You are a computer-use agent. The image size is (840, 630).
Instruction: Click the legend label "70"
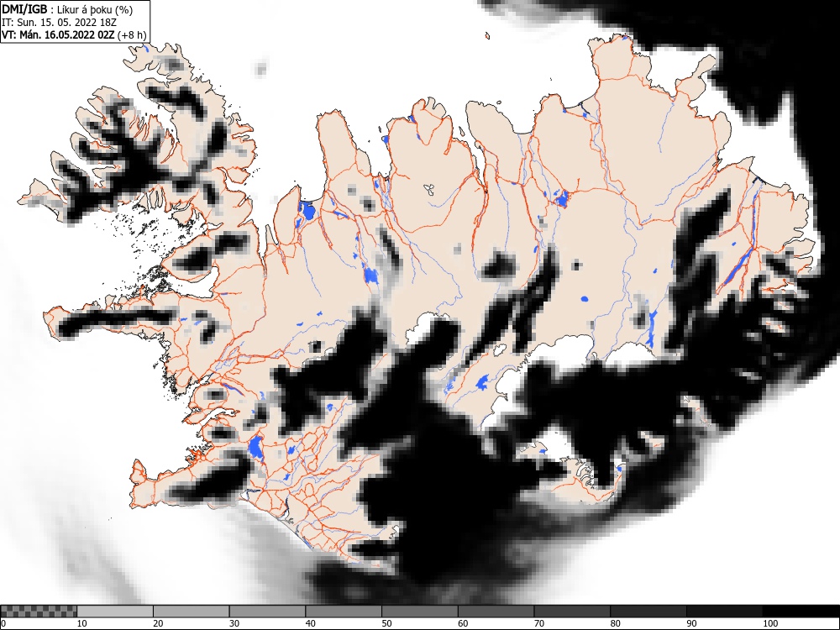coord(539,623)
